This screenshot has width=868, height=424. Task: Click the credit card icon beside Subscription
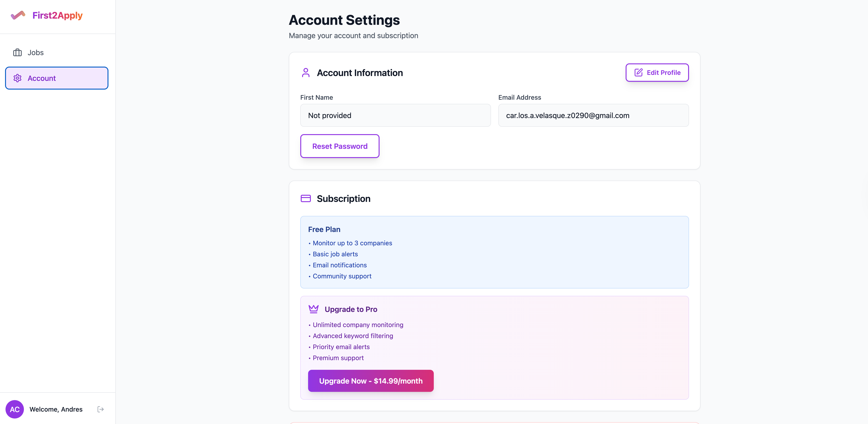pyautogui.click(x=306, y=198)
